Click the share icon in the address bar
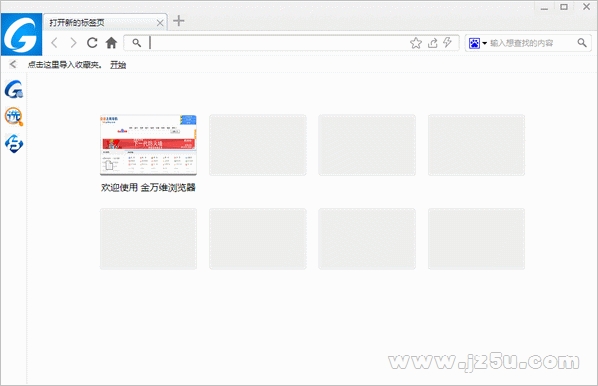Viewport: 598px width, 386px height. pos(432,43)
